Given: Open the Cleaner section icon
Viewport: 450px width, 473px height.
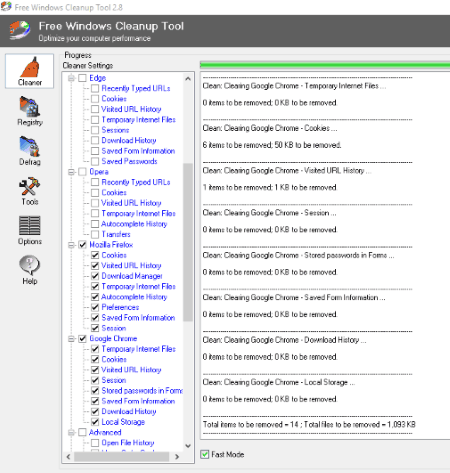Looking at the screenshot, I should tap(29, 71).
